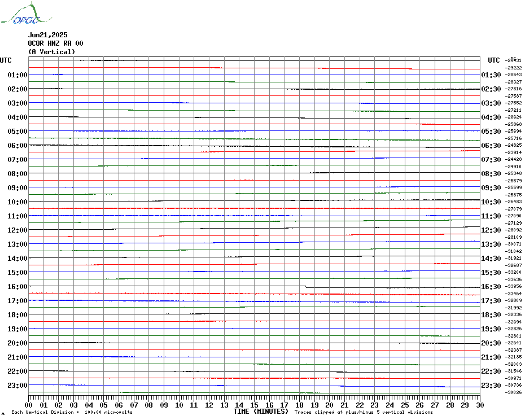Click the 11:00 hour label
The width and height of the screenshot is (525, 420).
pos(17,216)
